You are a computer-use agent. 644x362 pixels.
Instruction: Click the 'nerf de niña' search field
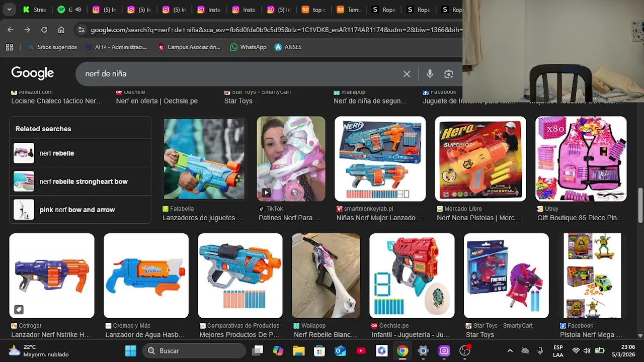(x=242, y=74)
